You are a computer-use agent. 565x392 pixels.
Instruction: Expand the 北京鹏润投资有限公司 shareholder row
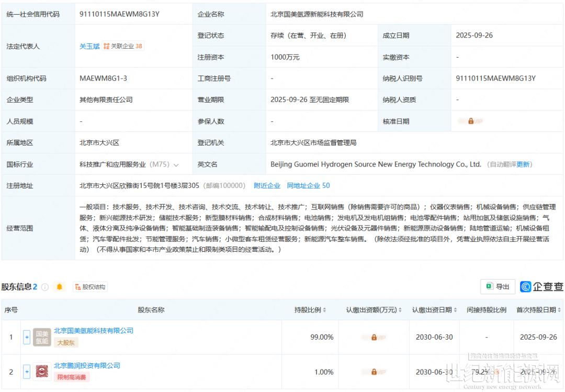tap(27, 372)
